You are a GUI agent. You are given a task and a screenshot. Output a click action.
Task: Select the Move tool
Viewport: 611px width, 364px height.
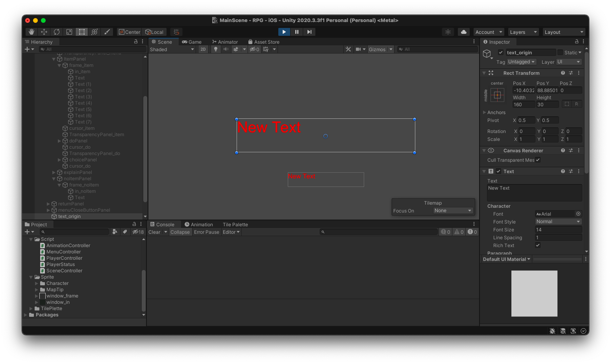44,32
